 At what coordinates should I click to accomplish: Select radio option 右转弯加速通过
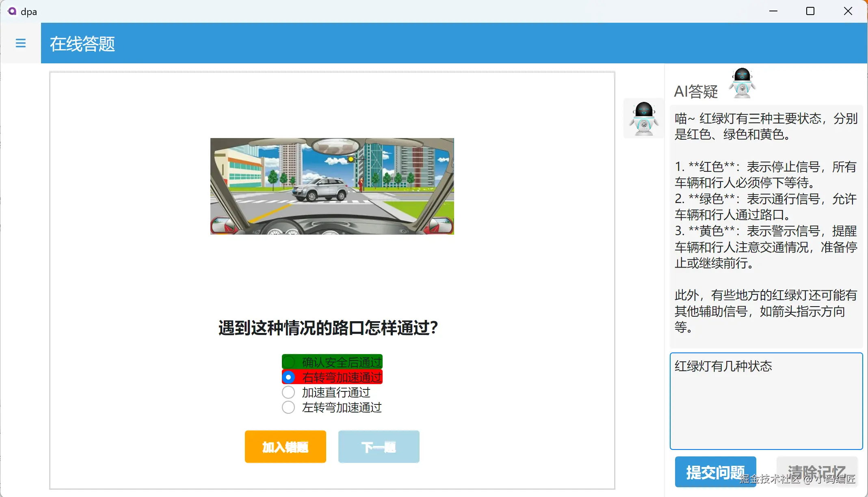point(288,377)
